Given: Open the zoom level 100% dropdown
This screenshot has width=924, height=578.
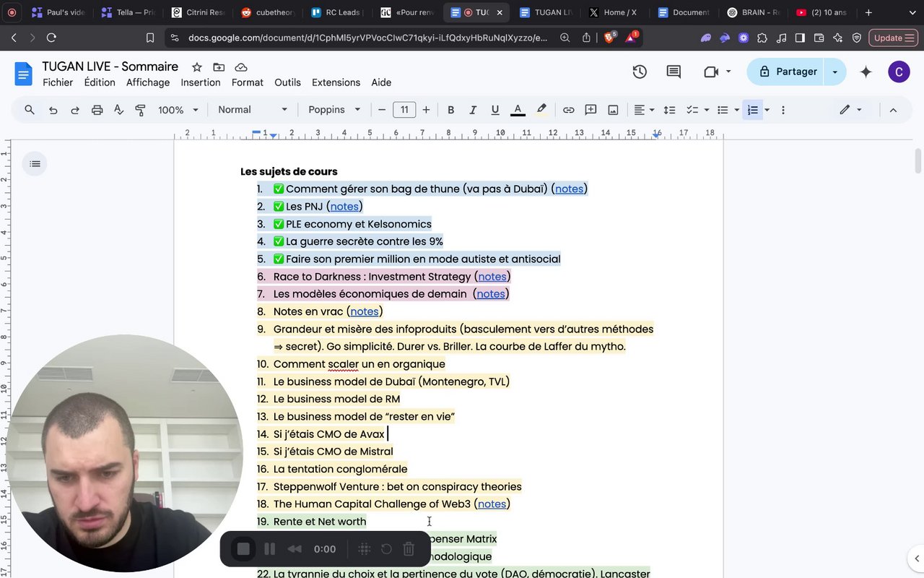Looking at the screenshot, I should (x=178, y=110).
